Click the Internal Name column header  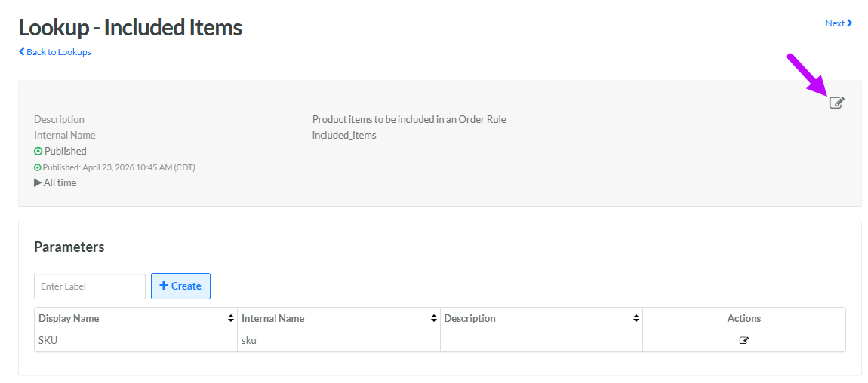coord(273,319)
